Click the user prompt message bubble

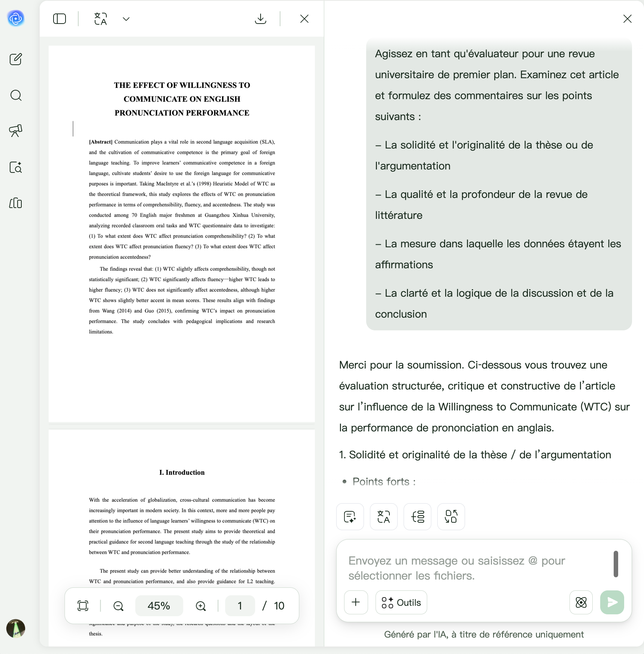click(x=499, y=184)
